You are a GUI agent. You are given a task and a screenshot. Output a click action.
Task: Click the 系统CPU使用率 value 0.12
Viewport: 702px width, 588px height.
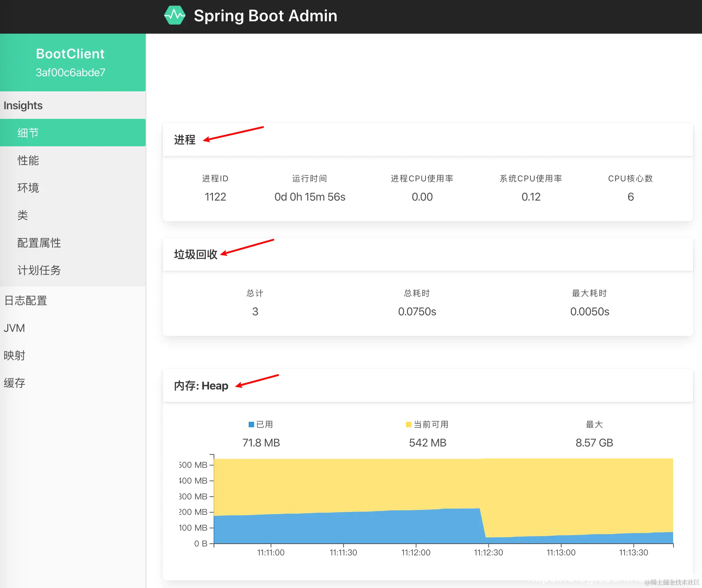531,197
